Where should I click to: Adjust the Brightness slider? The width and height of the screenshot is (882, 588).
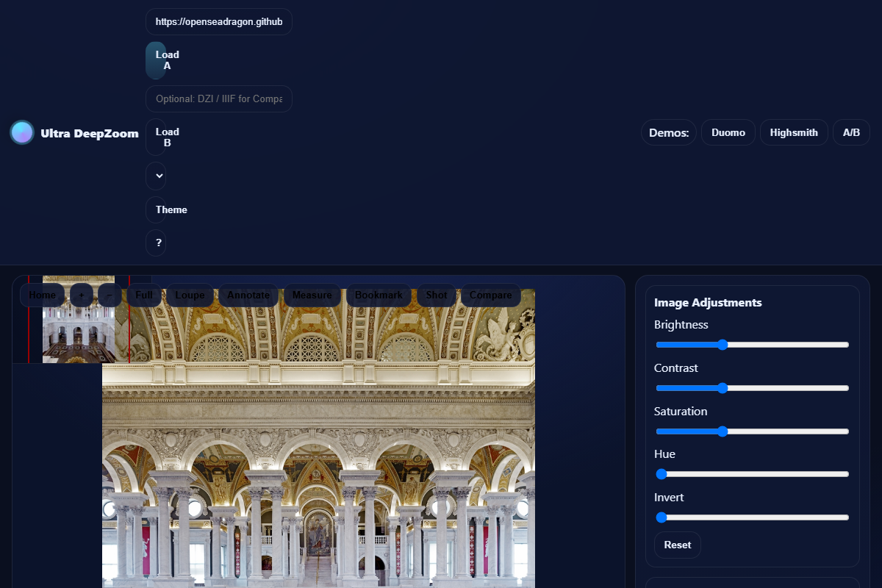pyautogui.click(x=753, y=345)
